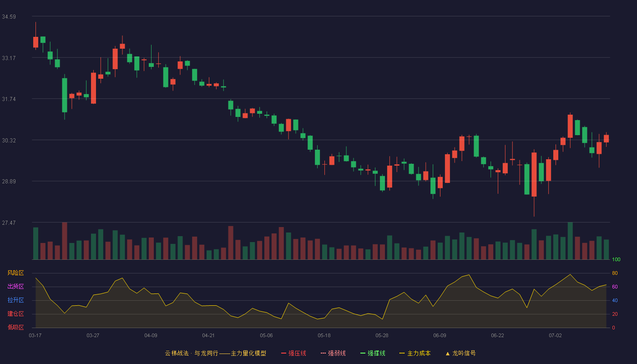Click the green 100 indicator axis value
The width and height of the screenshot is (637, 364).
[616, 260]
